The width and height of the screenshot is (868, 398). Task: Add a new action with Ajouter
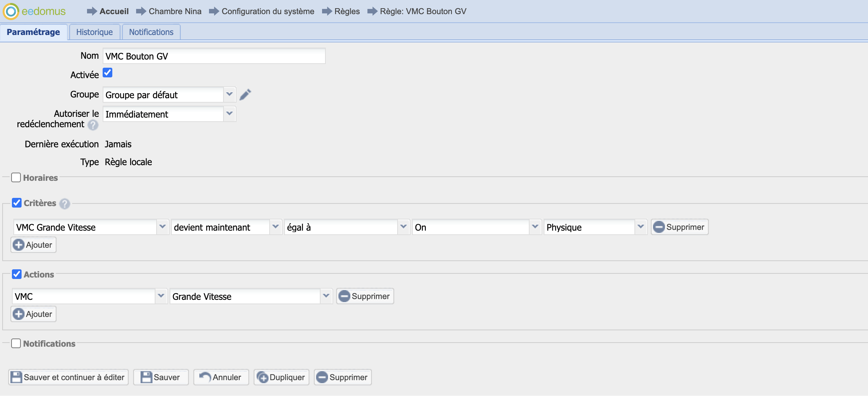pos(33,314)
